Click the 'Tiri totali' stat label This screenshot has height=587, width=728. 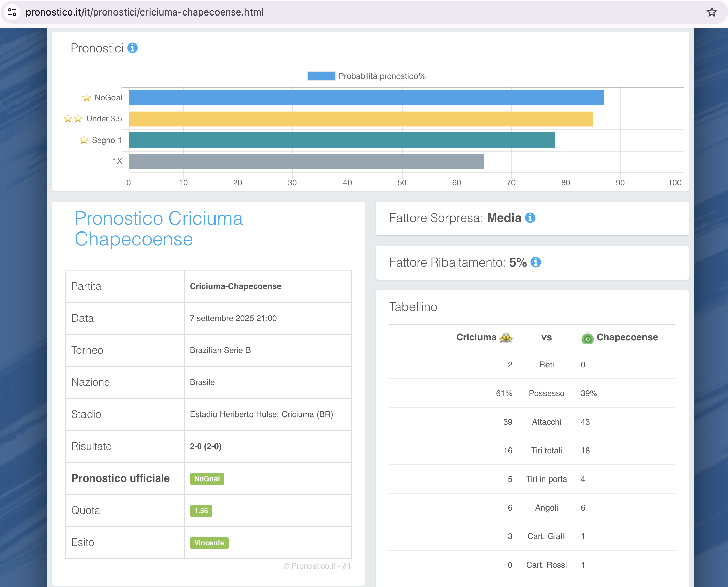(x=546, y=451)
